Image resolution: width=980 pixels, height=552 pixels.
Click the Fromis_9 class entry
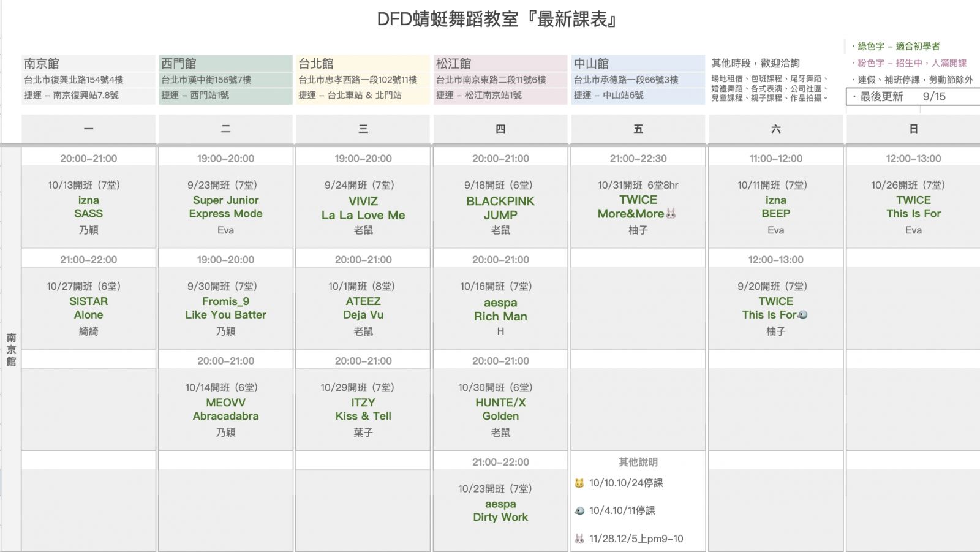[225, 301]
